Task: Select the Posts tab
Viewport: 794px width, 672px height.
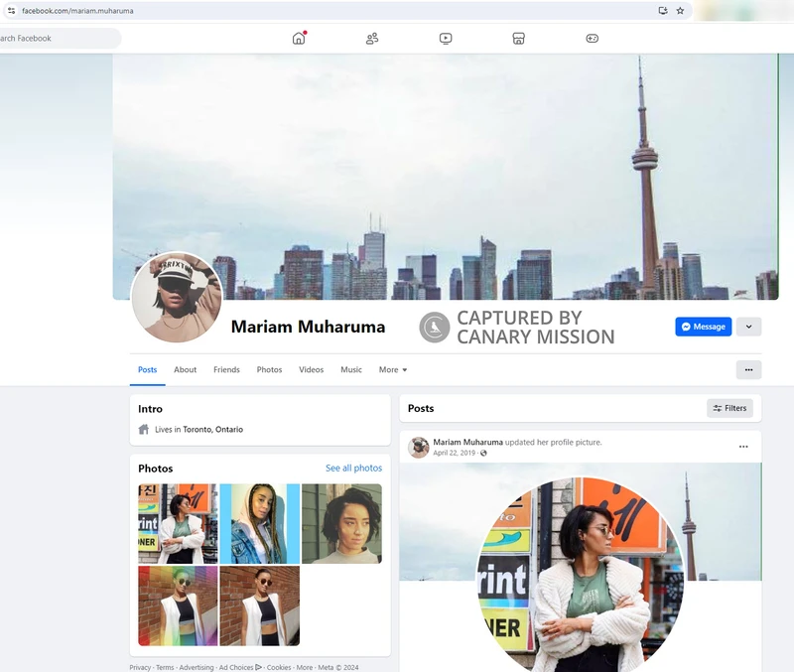Action: click(147, 369)
